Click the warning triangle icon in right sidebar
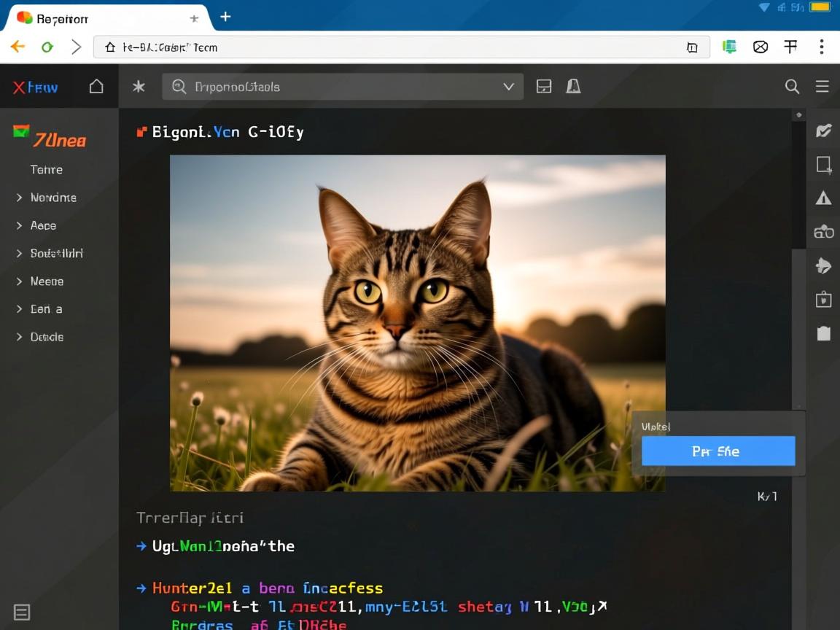The width and height of the screenshot is (840, 630). click(823, 198)
